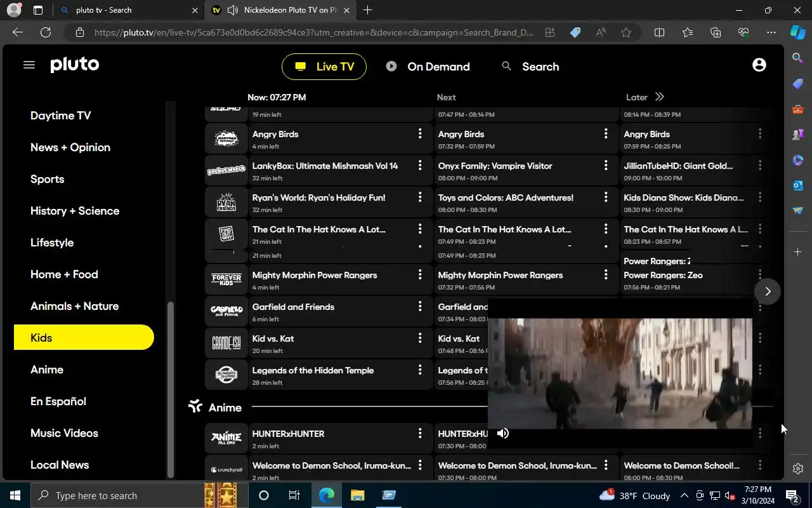Select the Daytime TV category
The height and width of the screenshot is (508, 812).
[61, 116]
